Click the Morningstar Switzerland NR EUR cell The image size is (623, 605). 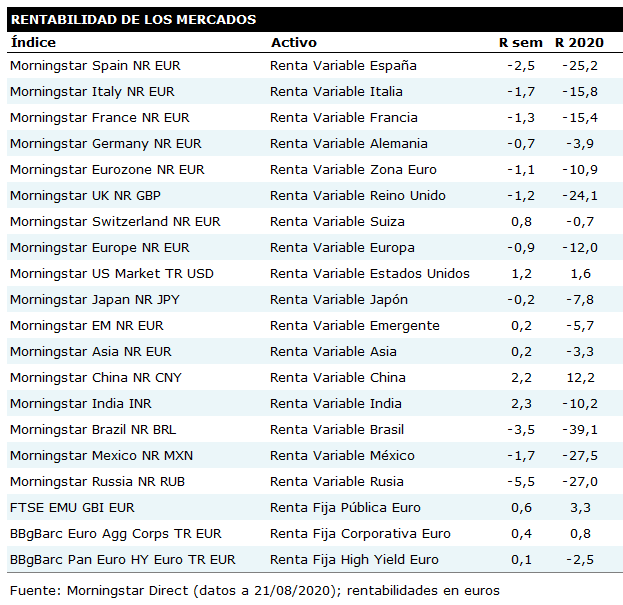tap(115, 222)
